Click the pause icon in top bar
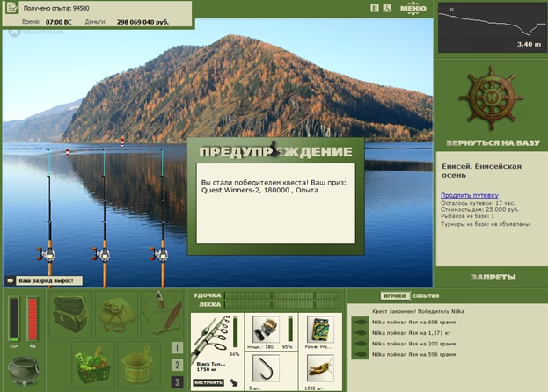The width and height of the screenshot is (548, 392). 375,8
